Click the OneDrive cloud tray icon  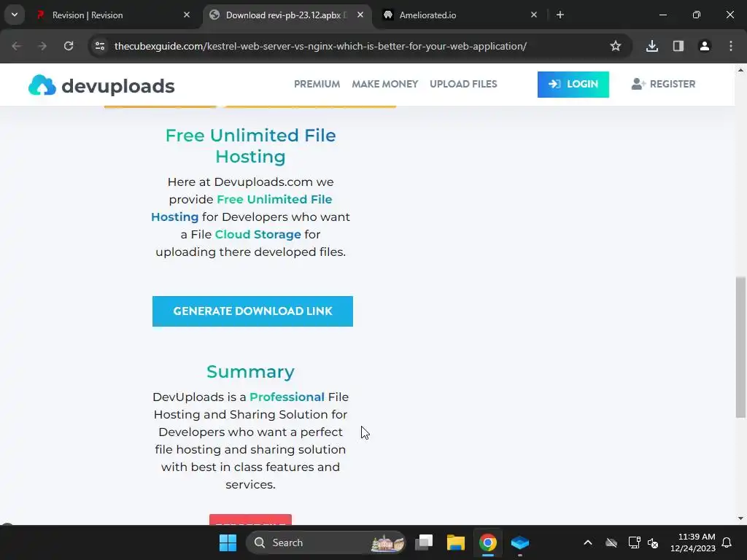(x=611, y=542)
